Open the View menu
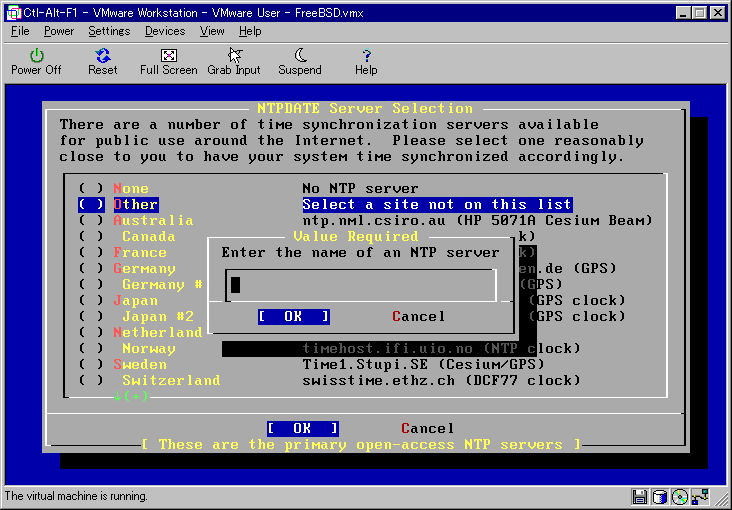Viewport: 732px width, 510px height. coord(212,31)
